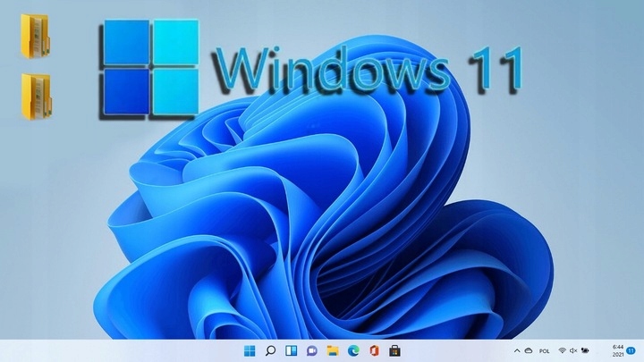Image resolution: width=644 pixels, height=362 pixels.
Task: Open the Task View/Widgets panel icon
Action: click(x=292, y=351)
